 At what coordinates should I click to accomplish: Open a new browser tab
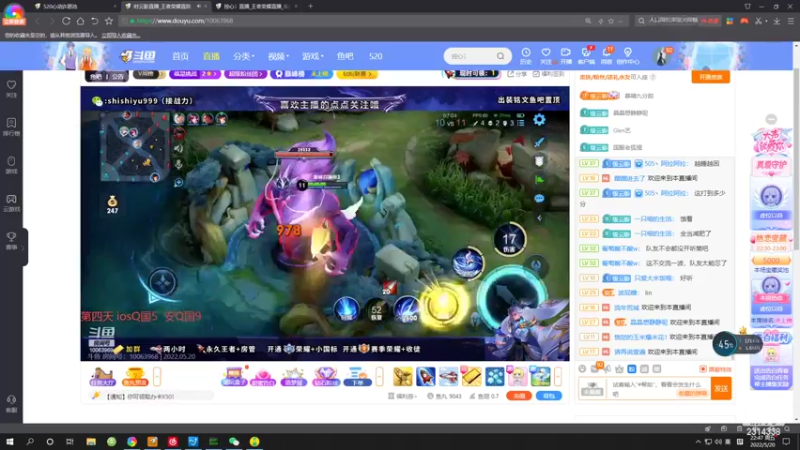click(x=310, y=7)
